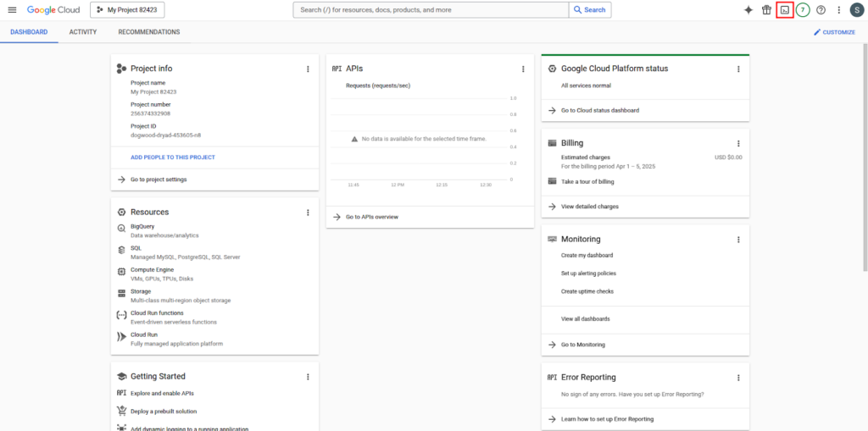This screenshot has width=868, height=431.
Task: Click the Storage resource icon
Action: click(x=121, y=293)
